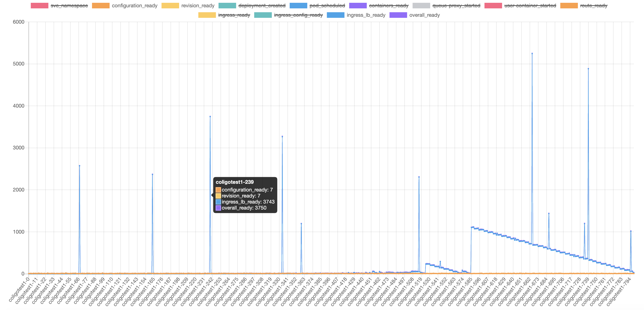Click the blue ingress_lb_ready legend box

(x=336, y=15)
